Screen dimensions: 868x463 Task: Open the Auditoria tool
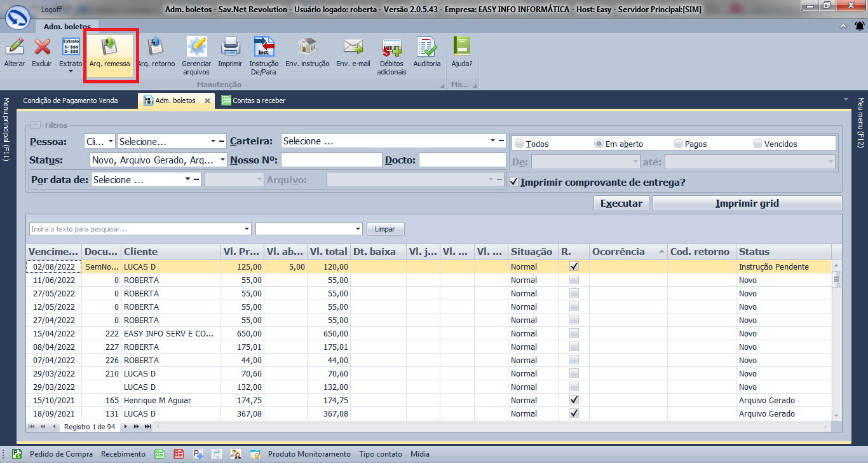[x=426, y=47]
